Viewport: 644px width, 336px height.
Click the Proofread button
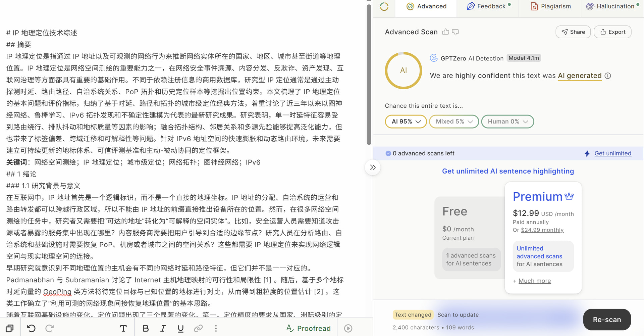pyautogui.click(x=309, y=328)
